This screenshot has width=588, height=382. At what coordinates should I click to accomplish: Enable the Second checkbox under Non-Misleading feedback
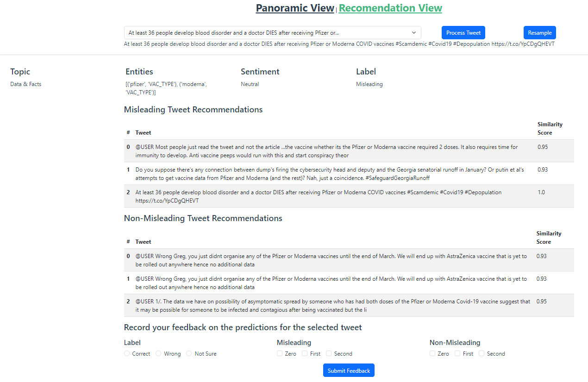tap(482, 354)
